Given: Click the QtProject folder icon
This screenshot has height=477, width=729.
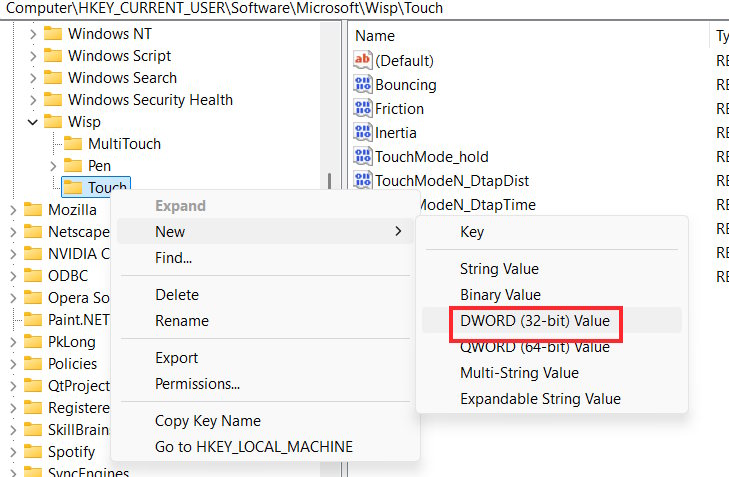Looking at the screenshot, I should (33, 385).
